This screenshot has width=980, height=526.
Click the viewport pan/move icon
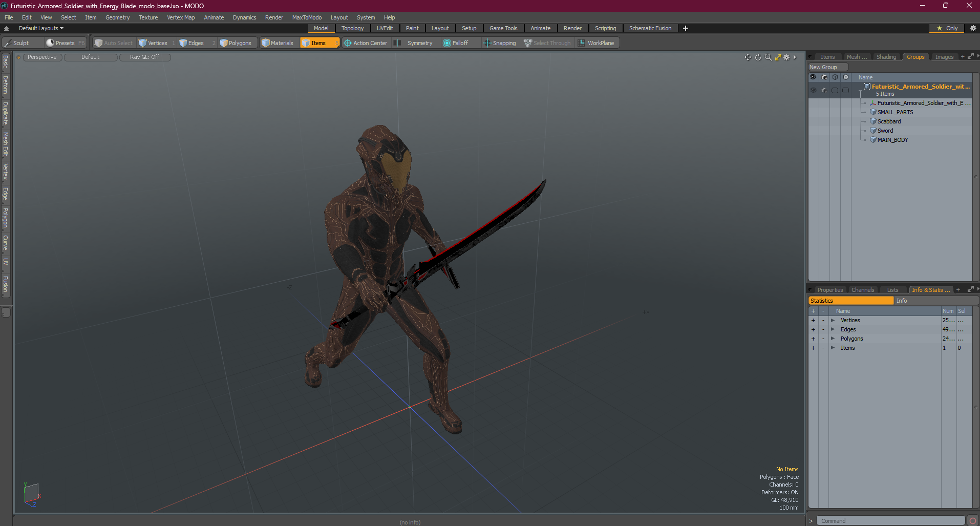pos(748,57)
